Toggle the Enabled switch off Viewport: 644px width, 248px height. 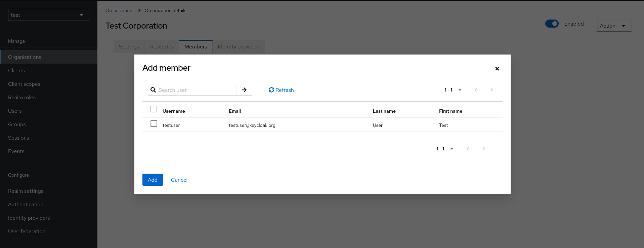coord(552,24)
